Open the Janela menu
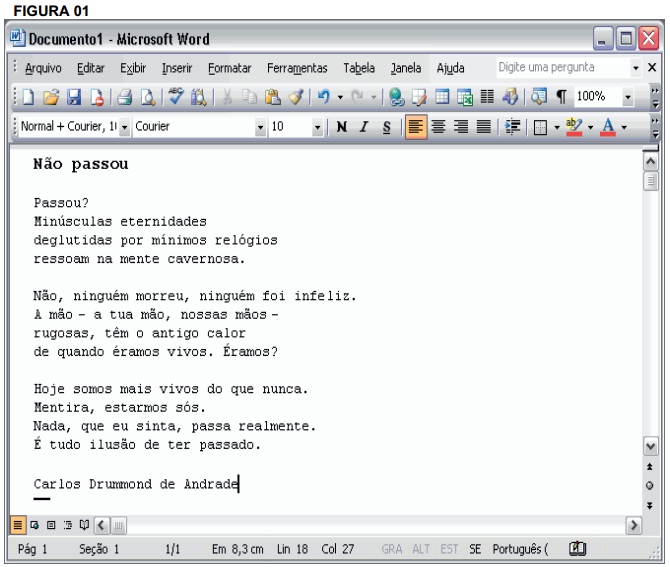This screenshot has height=567, width=670. (x=406, y=68)
